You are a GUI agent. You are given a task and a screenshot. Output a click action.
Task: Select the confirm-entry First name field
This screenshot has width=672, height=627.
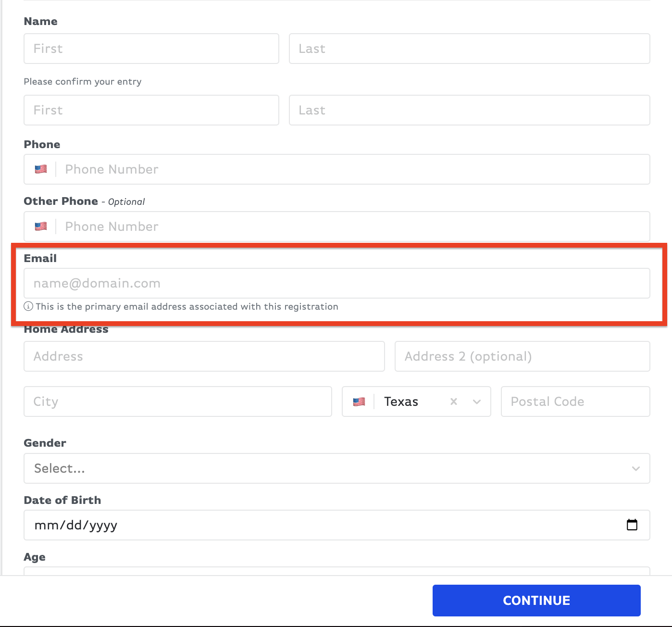pos(151,110)
